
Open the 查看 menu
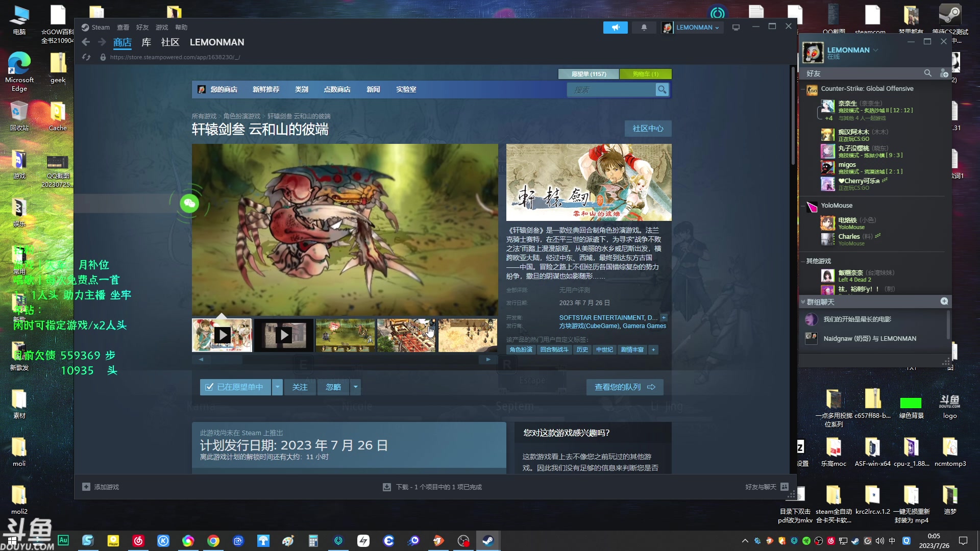click(x=123, y=28)
